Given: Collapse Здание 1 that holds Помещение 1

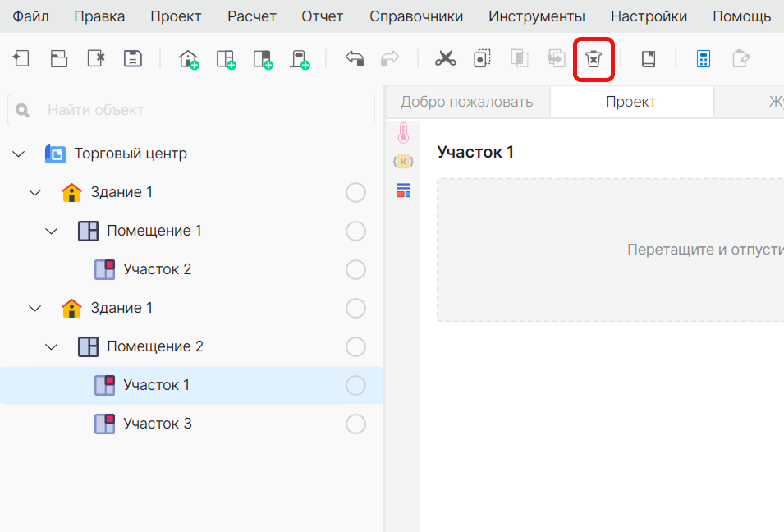Looking at the screenshot, I should (x=35, y=192).
